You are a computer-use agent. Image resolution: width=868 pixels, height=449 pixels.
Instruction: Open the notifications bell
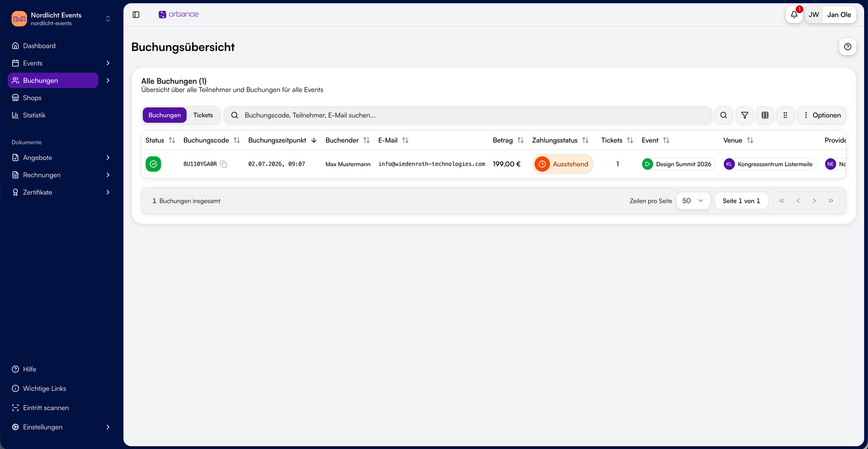[x=794, y=15]
